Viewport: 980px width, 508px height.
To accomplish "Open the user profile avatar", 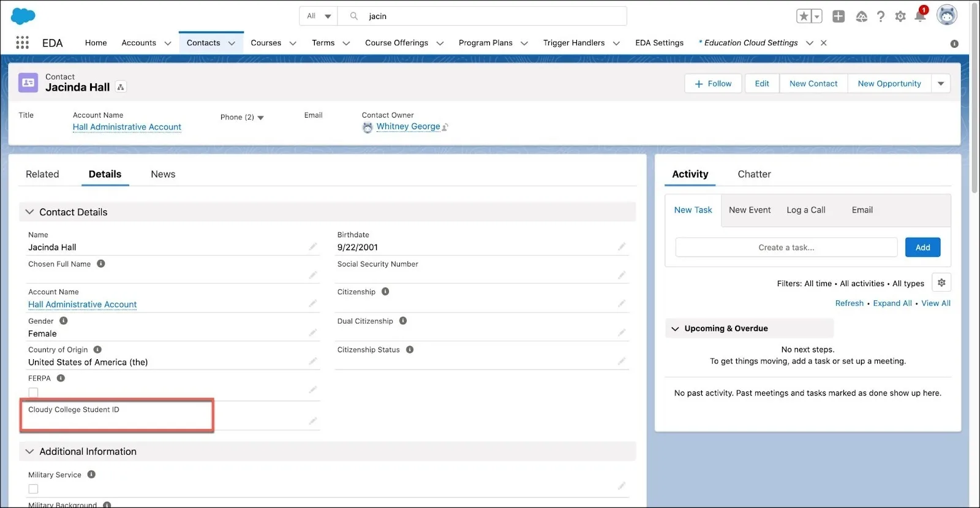I will coord(947,15).
